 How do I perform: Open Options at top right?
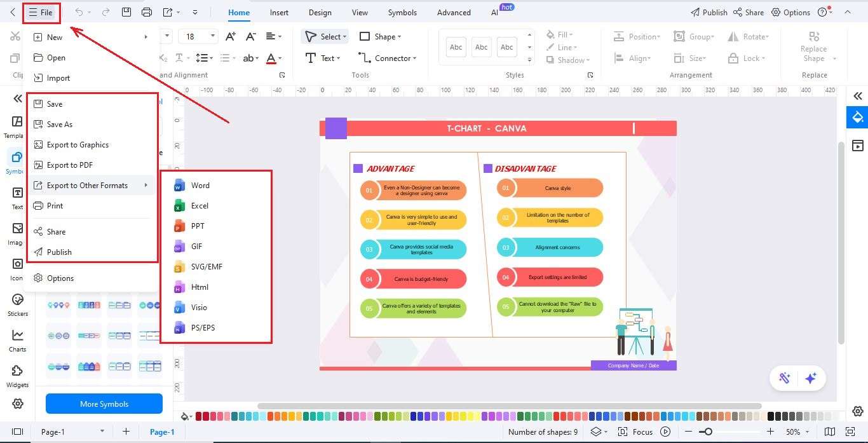pos(790,12)
